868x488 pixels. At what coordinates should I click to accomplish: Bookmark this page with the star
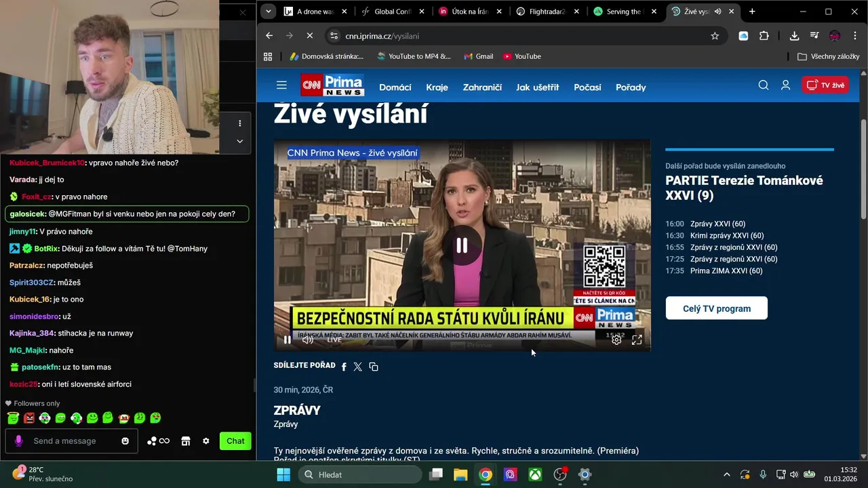click(715, 36)
